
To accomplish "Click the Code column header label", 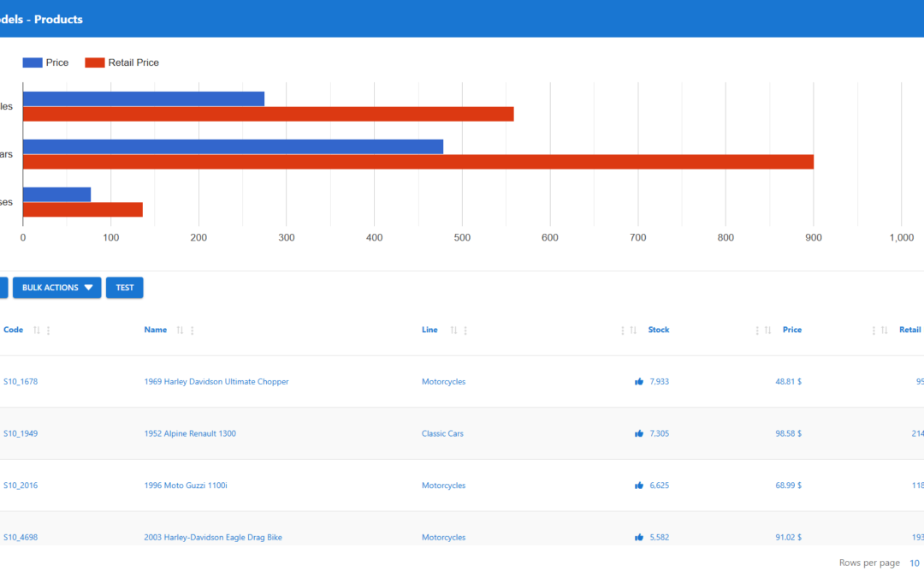I will [14, 330].
